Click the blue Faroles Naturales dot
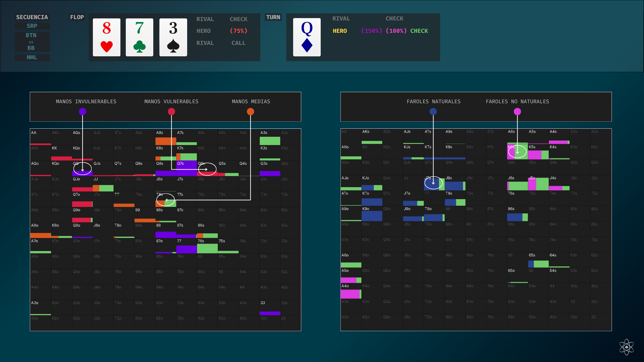The height and width of the screenshot is (362, 644). [433, 112]
